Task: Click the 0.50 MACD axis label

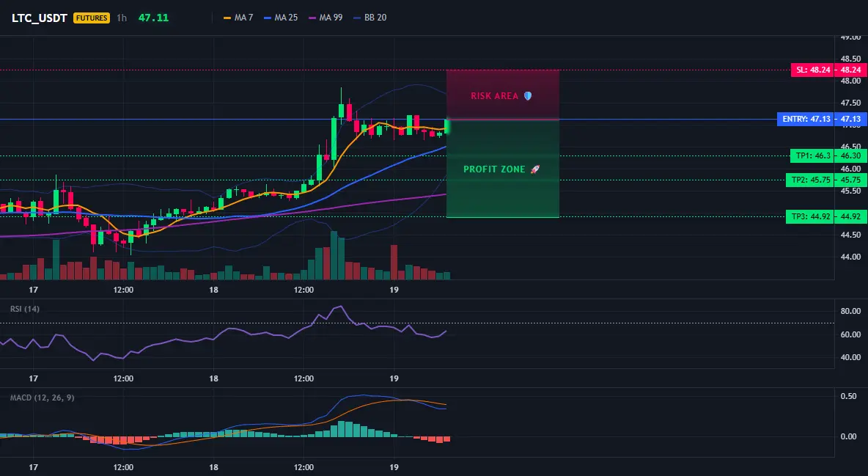Action: pos(849,396)
